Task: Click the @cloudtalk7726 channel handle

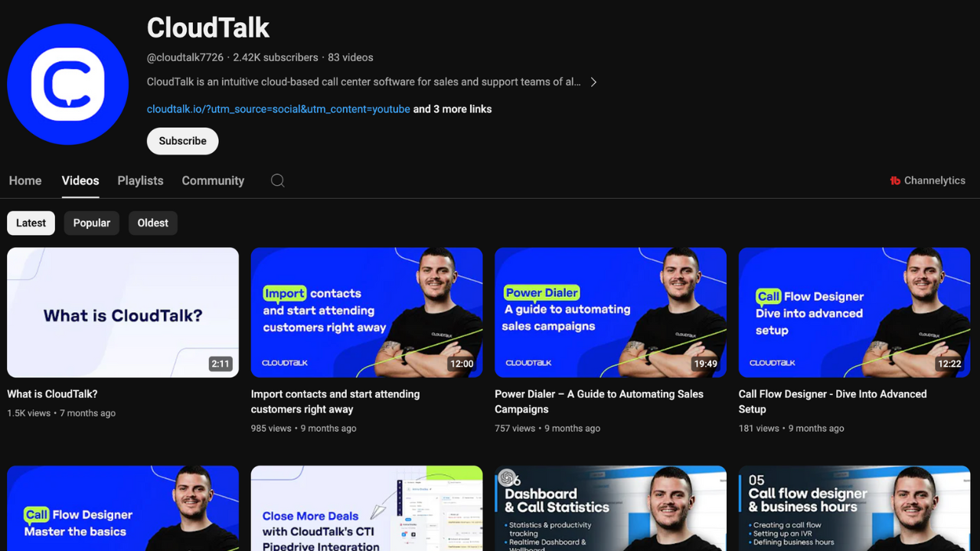Action: [x=185, y=57]
